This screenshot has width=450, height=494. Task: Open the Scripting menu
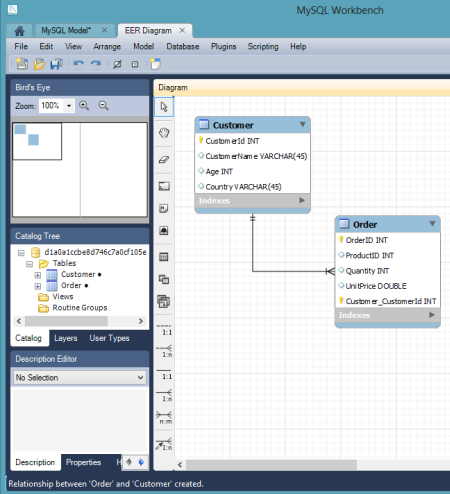263,46
